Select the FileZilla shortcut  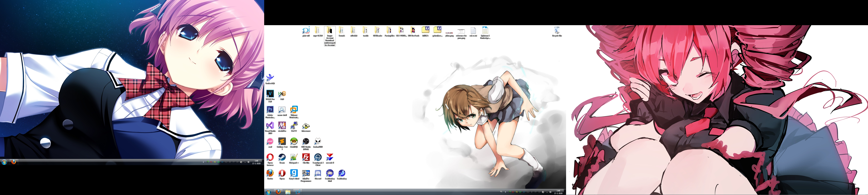(306, 159)
